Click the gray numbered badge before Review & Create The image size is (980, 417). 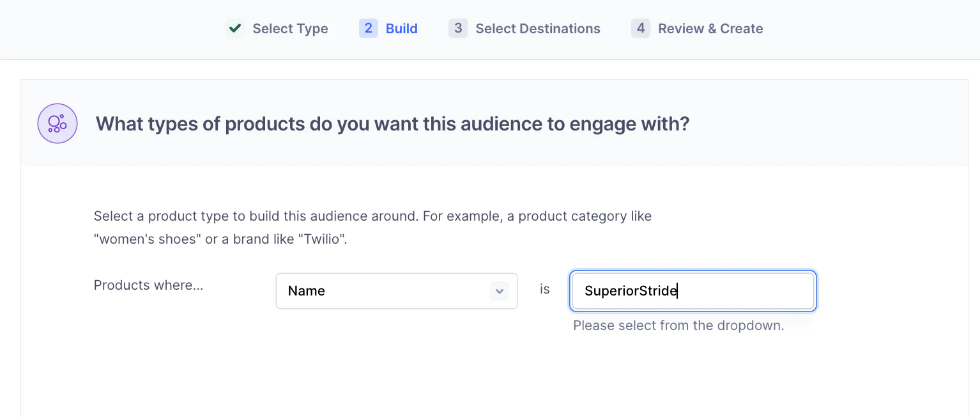[640, 28]
